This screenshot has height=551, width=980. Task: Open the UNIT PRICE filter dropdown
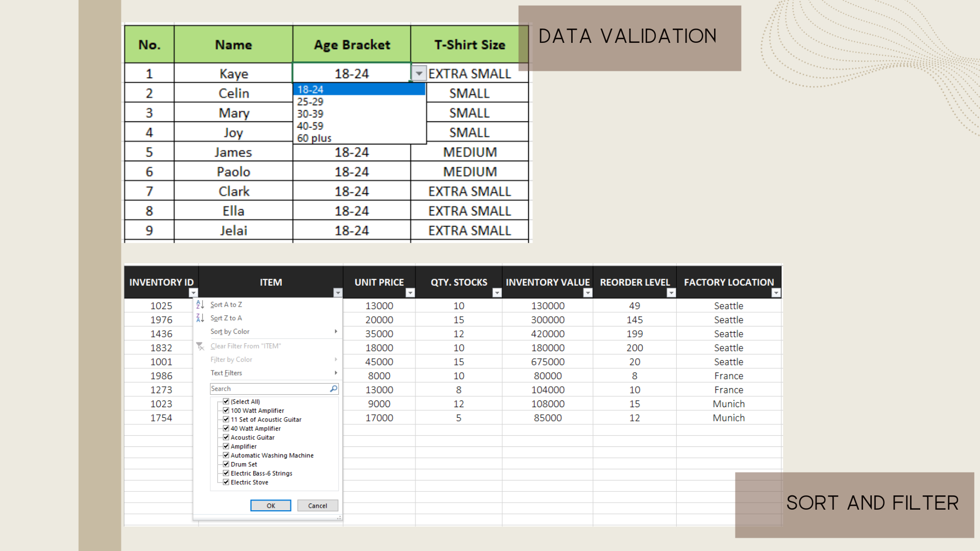pos(410,293)
